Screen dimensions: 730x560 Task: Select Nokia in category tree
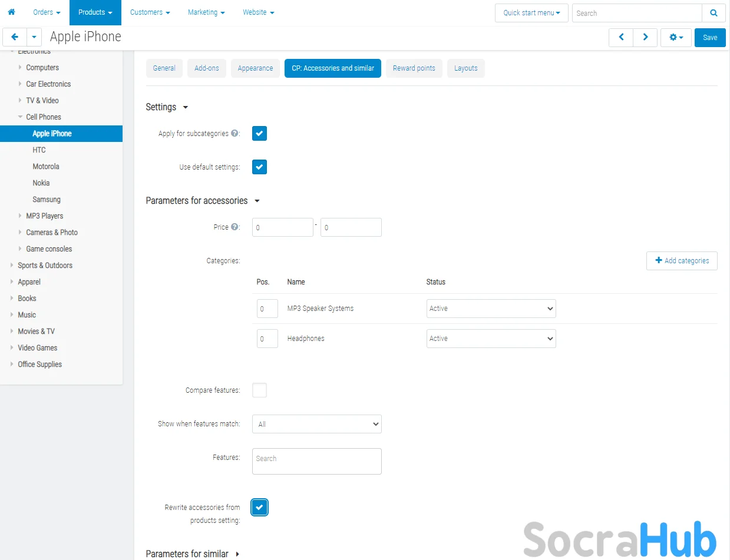click(41, 183)
